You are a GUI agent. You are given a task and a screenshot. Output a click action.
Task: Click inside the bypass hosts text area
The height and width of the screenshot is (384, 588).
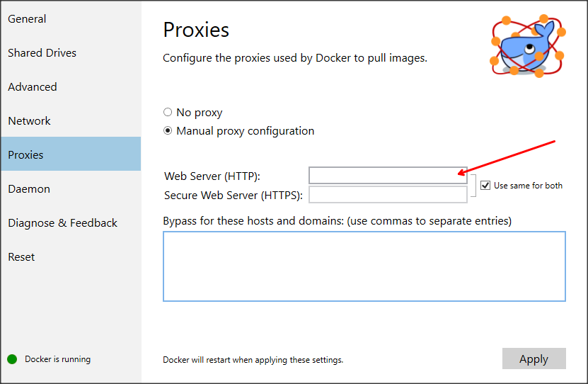pyautogui.click(x=364, y=266)
